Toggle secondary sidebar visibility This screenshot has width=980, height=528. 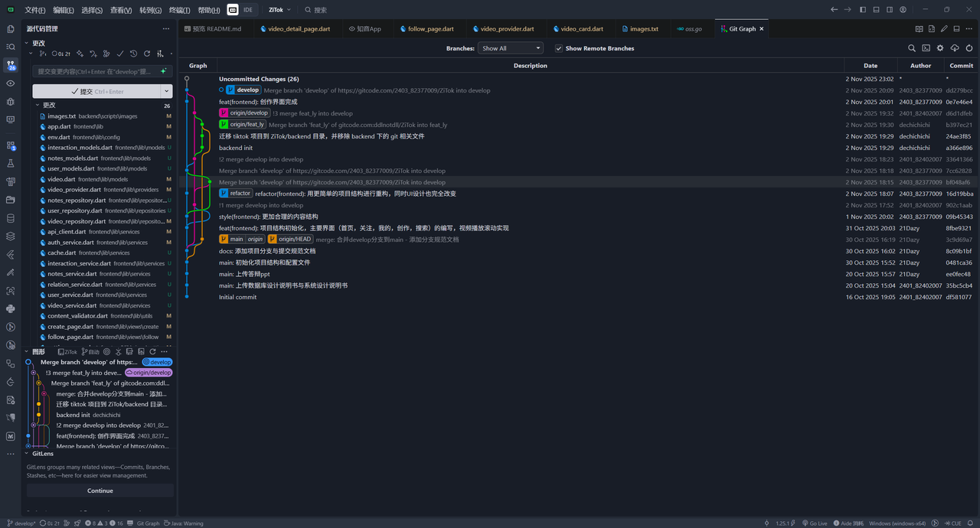click(890, 10)
